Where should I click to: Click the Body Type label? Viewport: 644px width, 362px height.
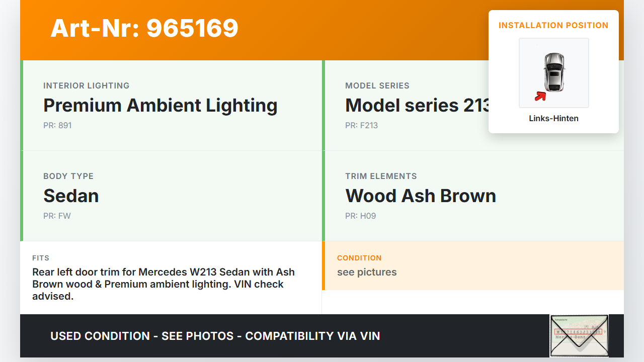68,176
